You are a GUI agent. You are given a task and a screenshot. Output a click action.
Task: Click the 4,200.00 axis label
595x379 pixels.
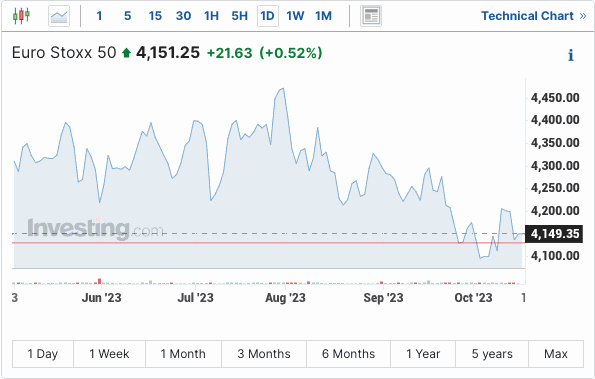pyautogui.click(x=555, y=211)
